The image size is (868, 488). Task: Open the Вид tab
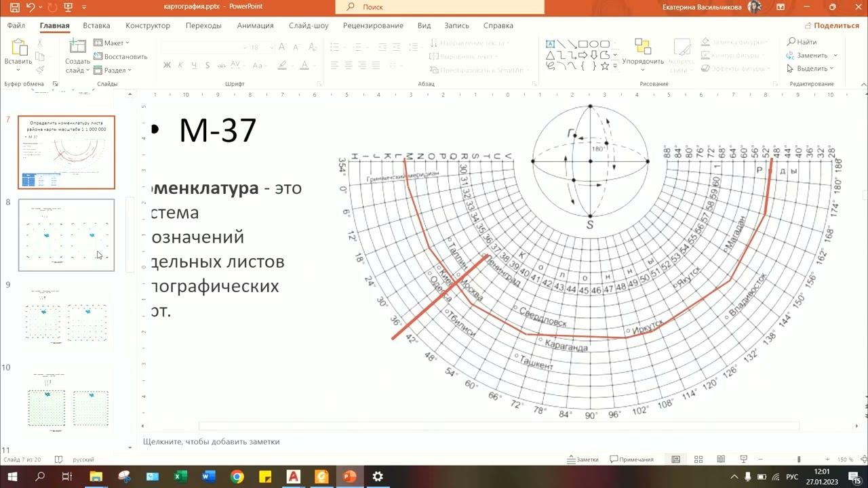[424, 25]
